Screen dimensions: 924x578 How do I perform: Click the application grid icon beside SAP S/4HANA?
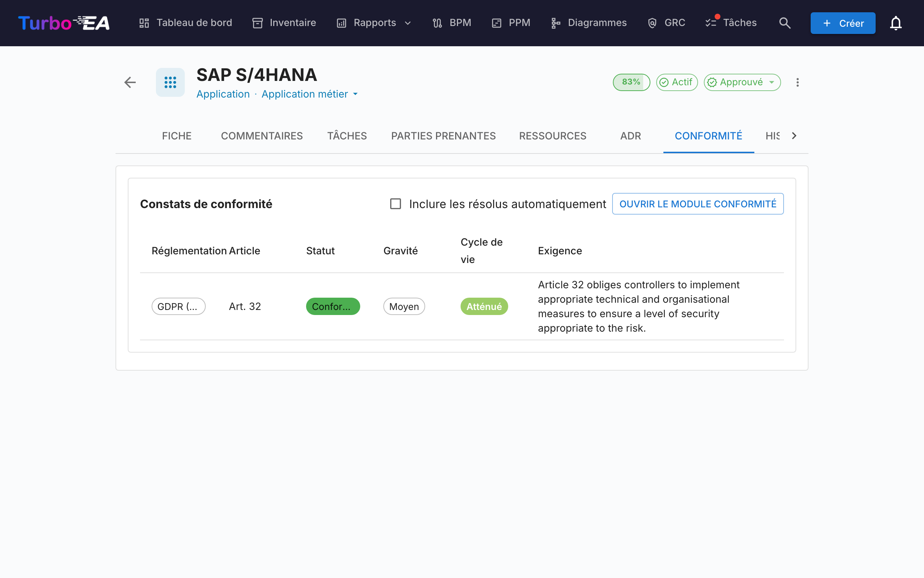pyautogui.click(x=170, y=82)
